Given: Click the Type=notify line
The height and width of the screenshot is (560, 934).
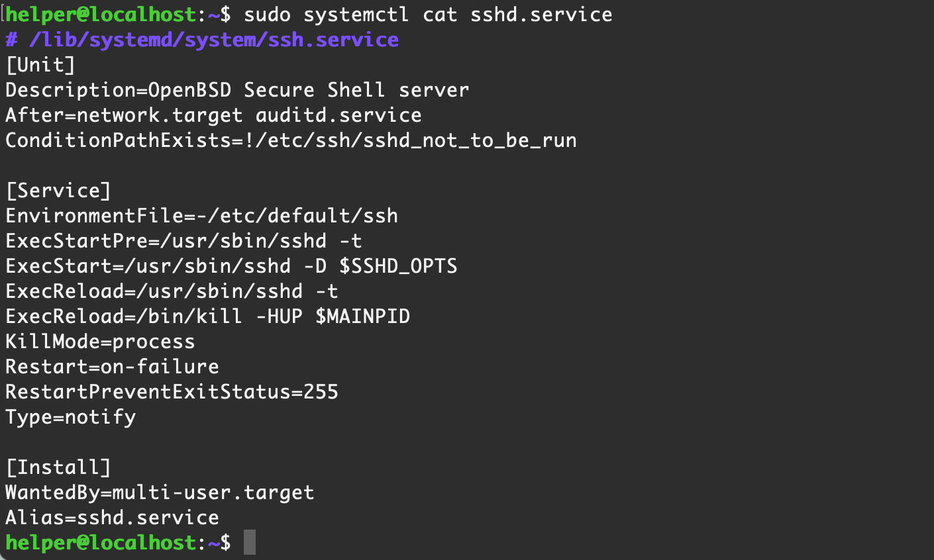Looking at the screenshot, I should coord(70,417).
